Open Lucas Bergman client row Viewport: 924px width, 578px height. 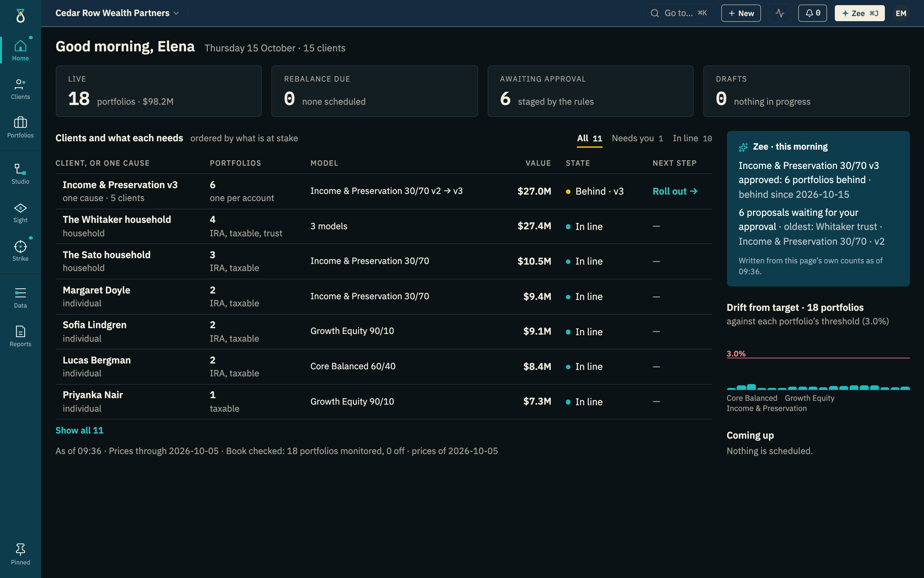384,367
